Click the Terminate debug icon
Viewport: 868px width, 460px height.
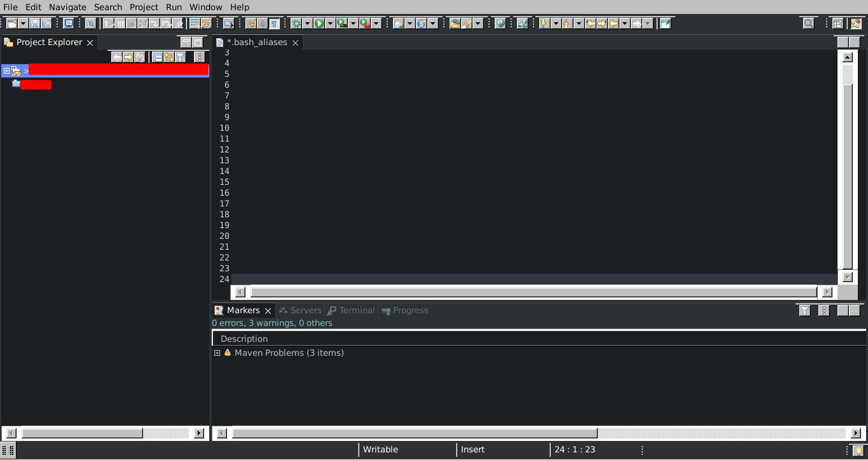pos(132,24)
